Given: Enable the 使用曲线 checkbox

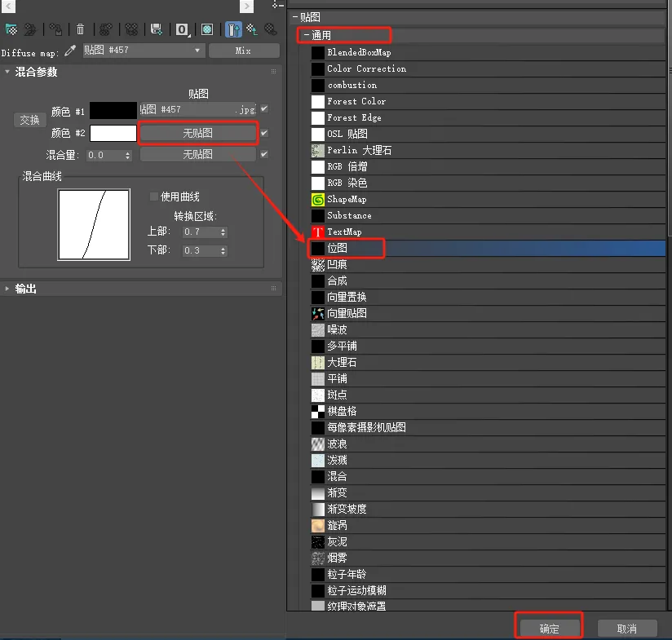Looking at the screenshot, I should point(153,196).
